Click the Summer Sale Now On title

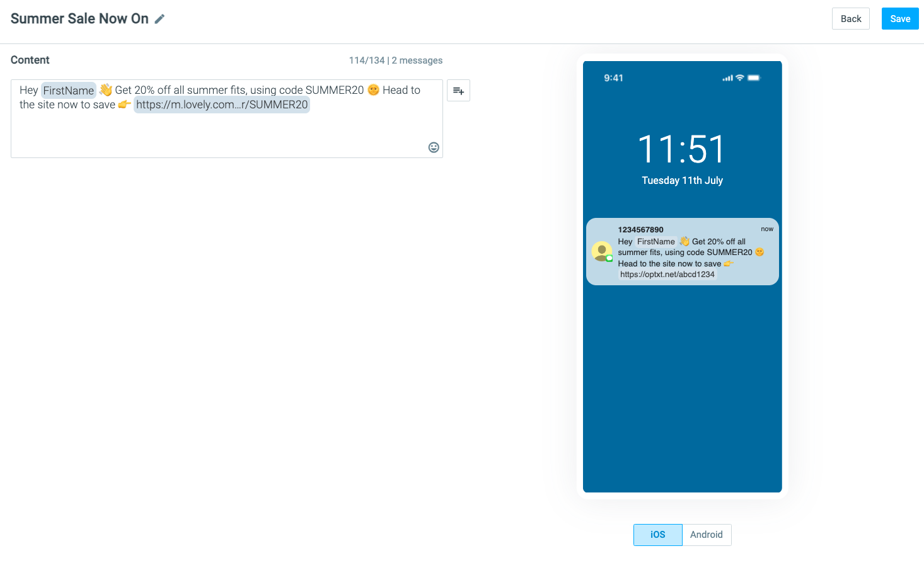point(79,19)
